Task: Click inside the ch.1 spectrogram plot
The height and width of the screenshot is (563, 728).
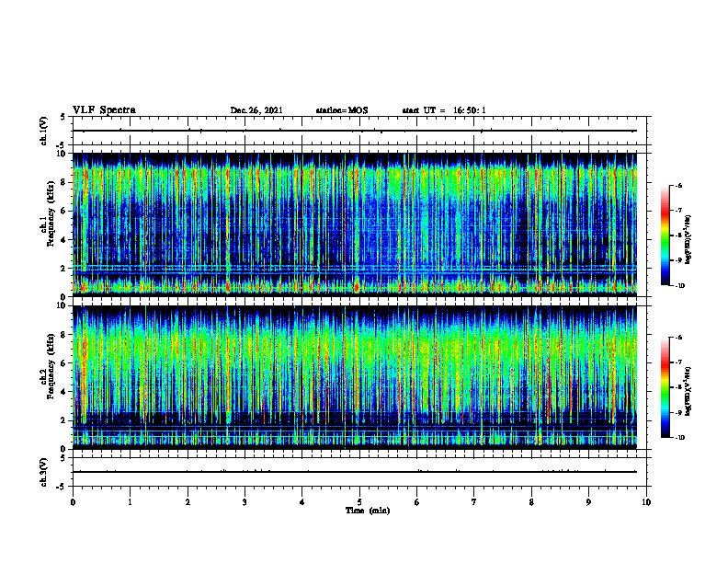Action: coord(355,224)
